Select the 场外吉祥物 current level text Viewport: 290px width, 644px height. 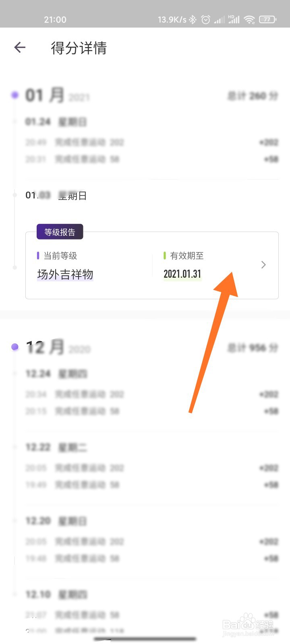point(65,275)
